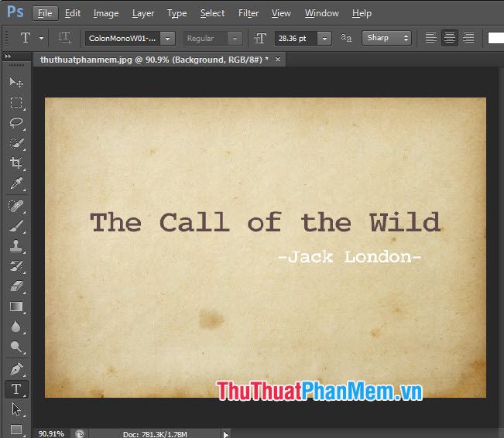Select the Quick Selection tool

16,143
